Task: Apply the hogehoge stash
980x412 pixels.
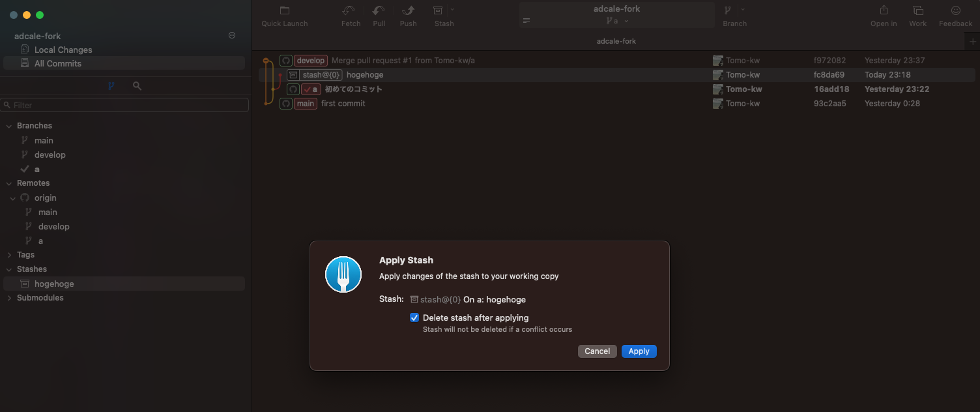Action: click(639, 351)
